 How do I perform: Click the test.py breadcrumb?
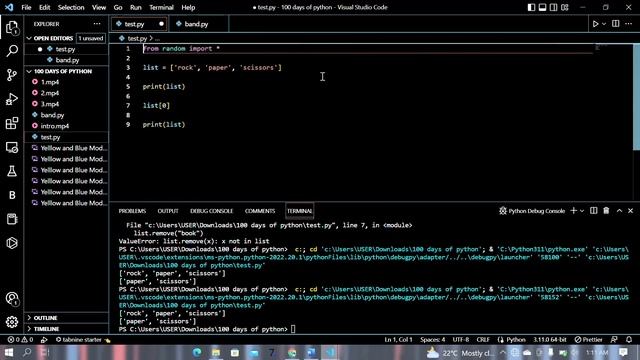pos(137,38)
